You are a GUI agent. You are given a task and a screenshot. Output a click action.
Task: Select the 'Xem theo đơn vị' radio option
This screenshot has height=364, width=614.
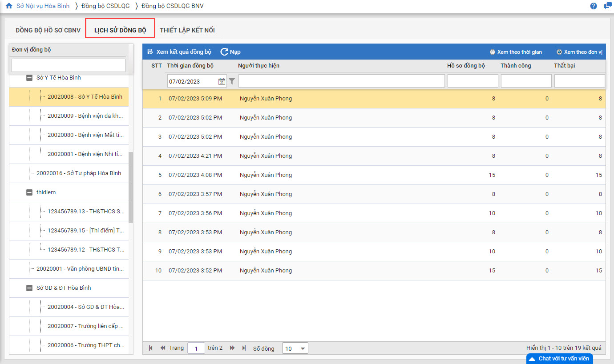559,52
